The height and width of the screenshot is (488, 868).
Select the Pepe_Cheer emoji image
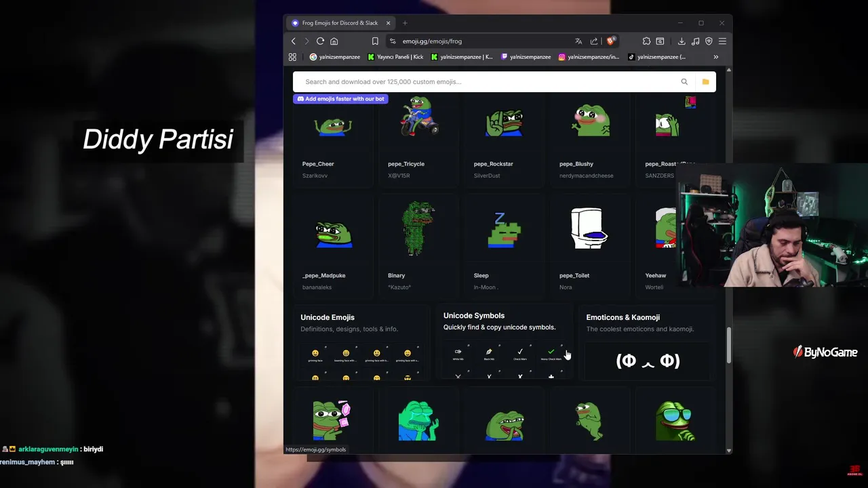(332, 125)
